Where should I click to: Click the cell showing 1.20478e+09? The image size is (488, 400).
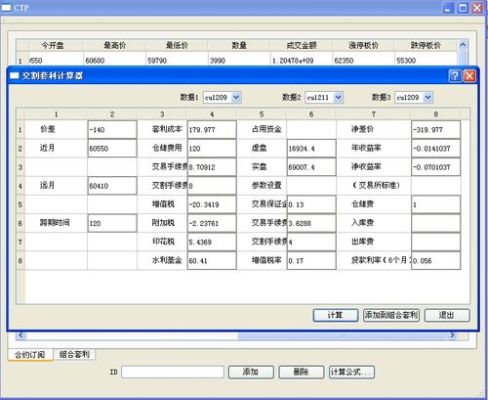click(301, 60)
